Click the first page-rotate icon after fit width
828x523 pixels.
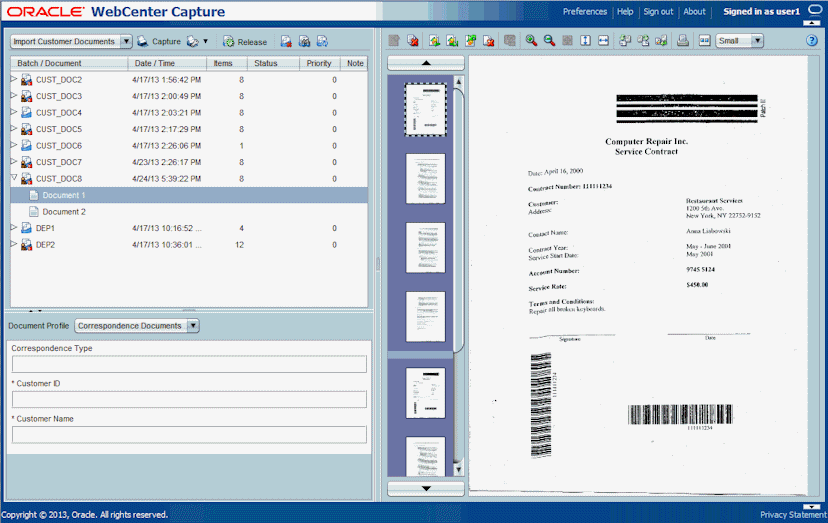[625, 41]
